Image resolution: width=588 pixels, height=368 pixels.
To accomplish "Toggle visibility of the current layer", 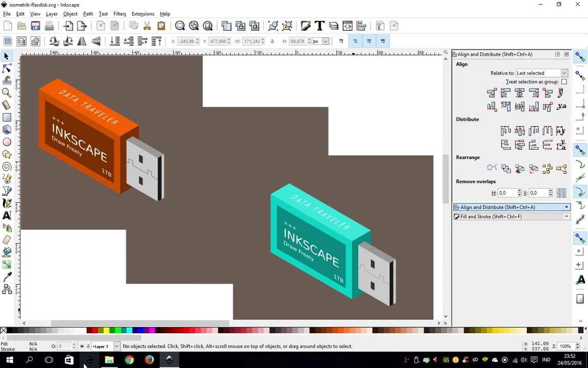I will coord(81,346).
